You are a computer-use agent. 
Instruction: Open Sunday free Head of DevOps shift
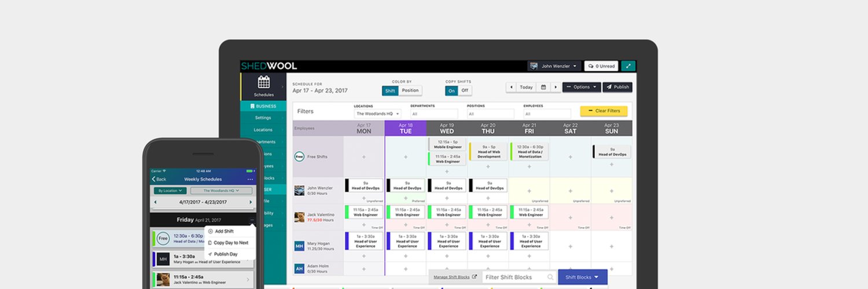[612, 151]
